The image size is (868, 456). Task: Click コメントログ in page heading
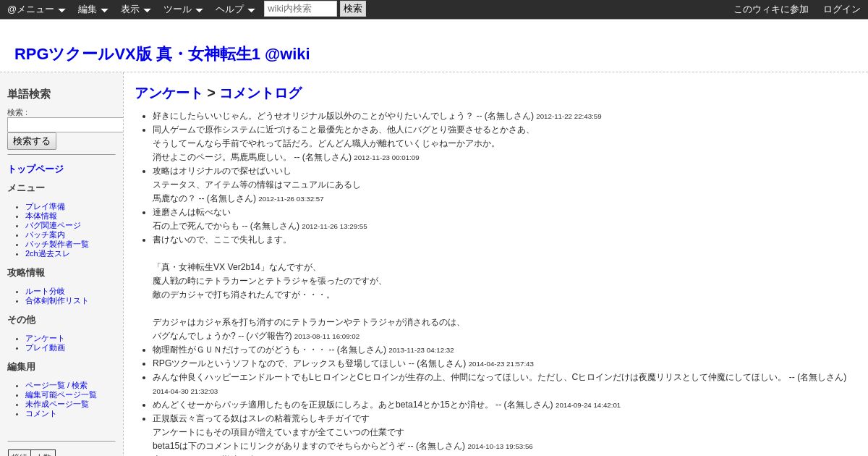[x=260, y=93]
